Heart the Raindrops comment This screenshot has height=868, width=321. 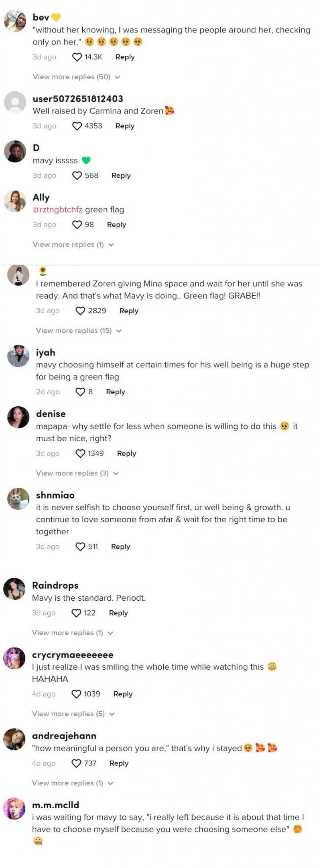pos(76,613)
